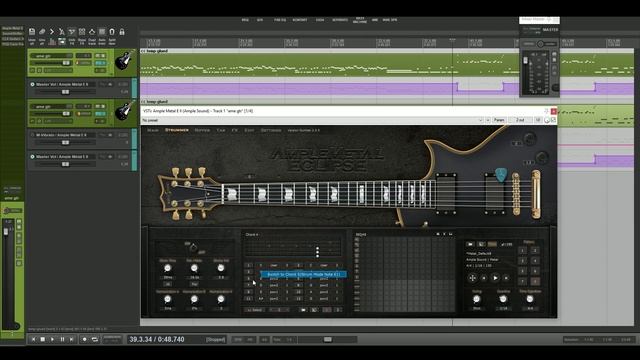Click the playback rate slider in transport
Viewport: 640px width, 360px height.
327,339
